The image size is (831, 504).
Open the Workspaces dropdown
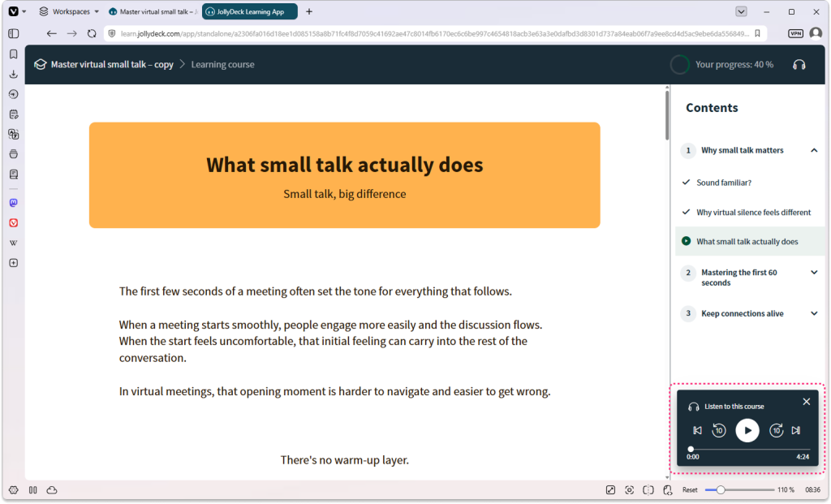[70, 11]
